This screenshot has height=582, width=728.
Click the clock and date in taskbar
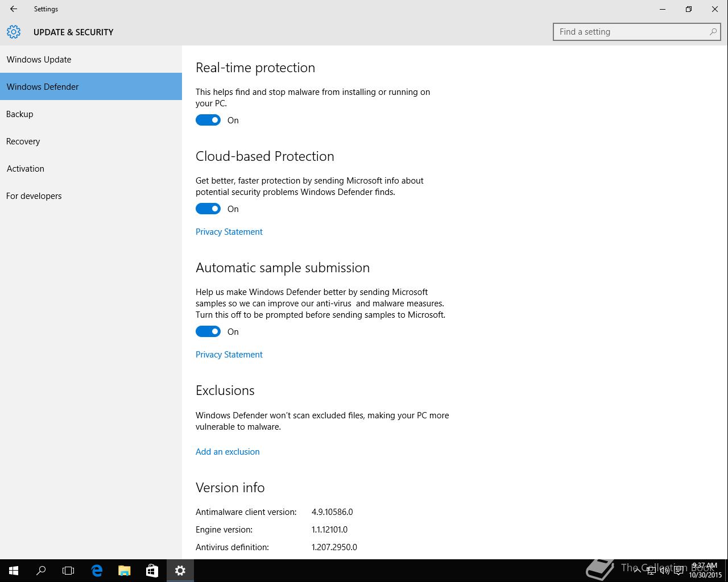705,571
